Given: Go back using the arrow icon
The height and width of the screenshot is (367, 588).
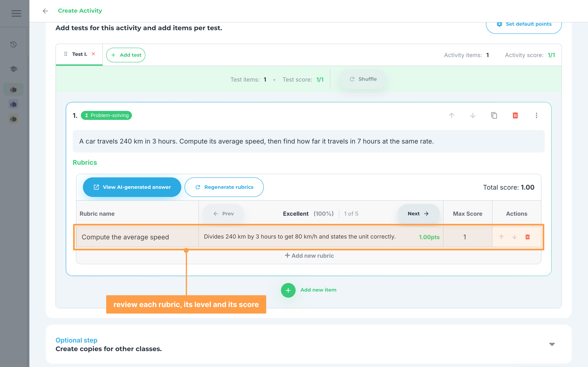Looking at the screenshot, I should tap(45, 11).
